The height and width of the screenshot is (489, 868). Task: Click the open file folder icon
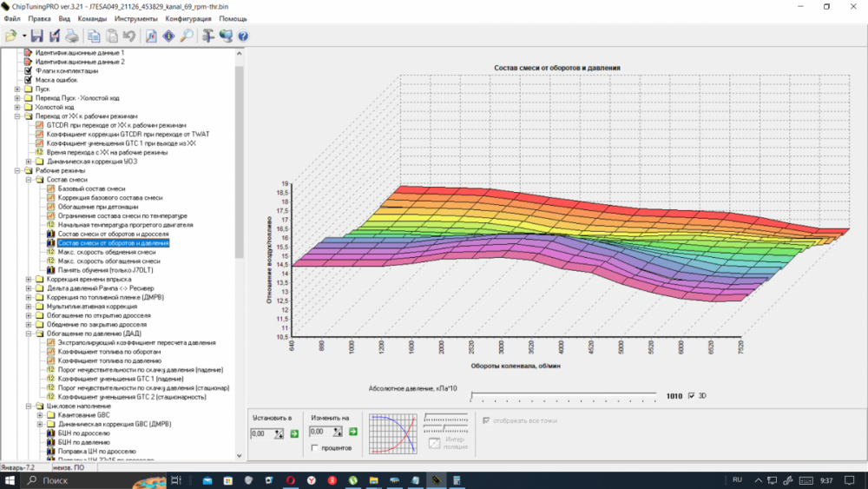pos(11,36)
